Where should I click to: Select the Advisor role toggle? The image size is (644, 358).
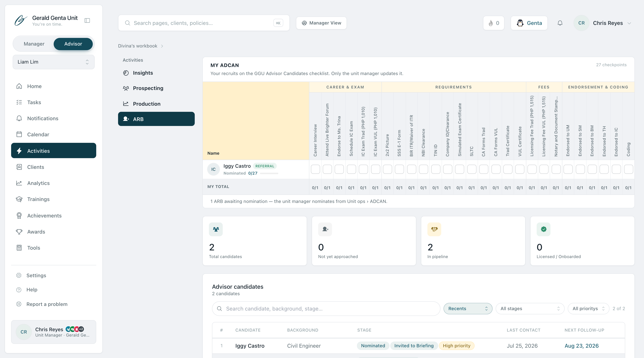pyautogui.click(x=73, y=44)
